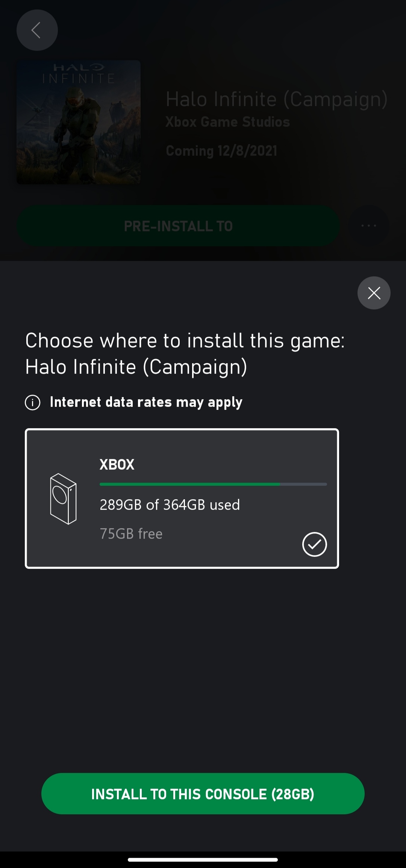Image resolution: width=406 pixels, height=868 pixels.
Task: Tap the Xbox console icon
Action: click(x=63, y=499)
